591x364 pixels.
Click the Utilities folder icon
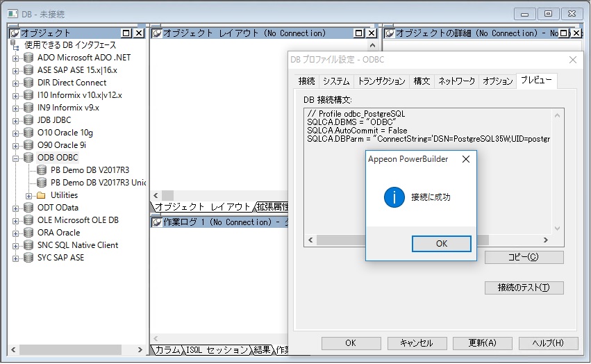pos(41,195)
